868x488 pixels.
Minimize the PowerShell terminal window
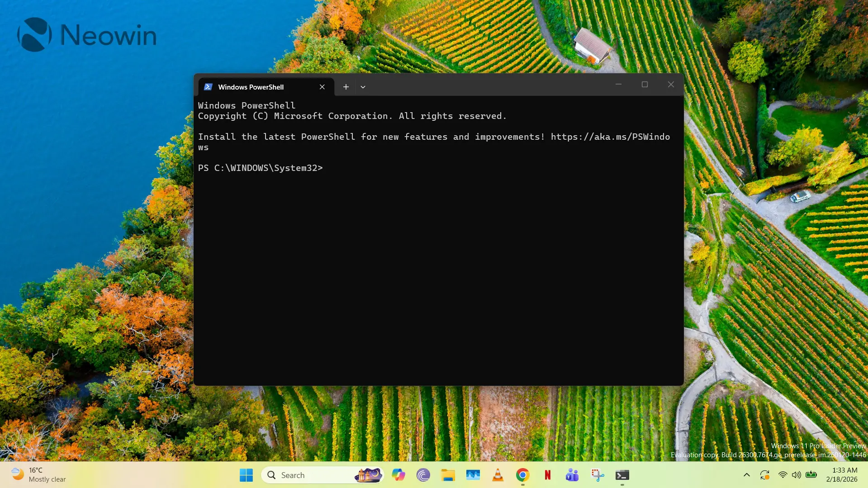(618, 85)
